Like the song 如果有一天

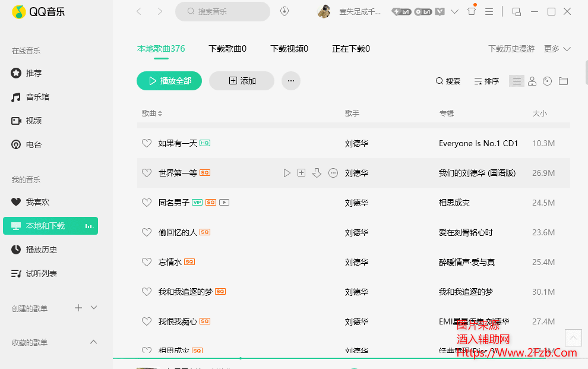(x=147, y=143)
